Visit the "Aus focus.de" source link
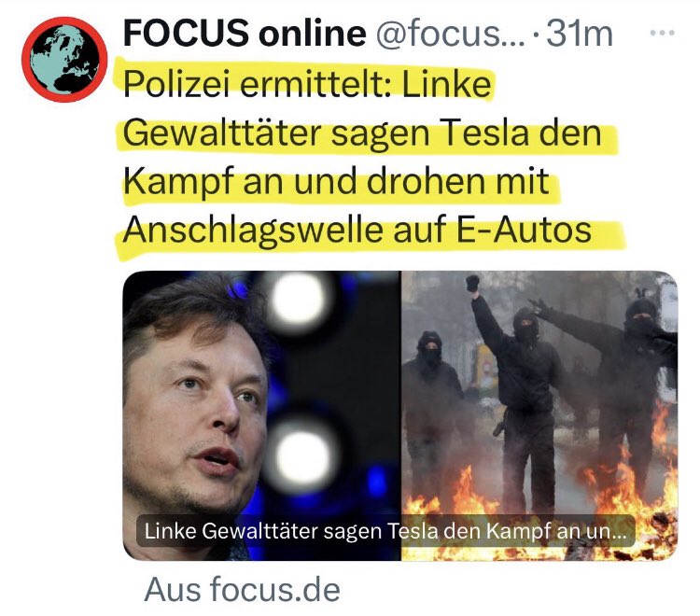 243,590
